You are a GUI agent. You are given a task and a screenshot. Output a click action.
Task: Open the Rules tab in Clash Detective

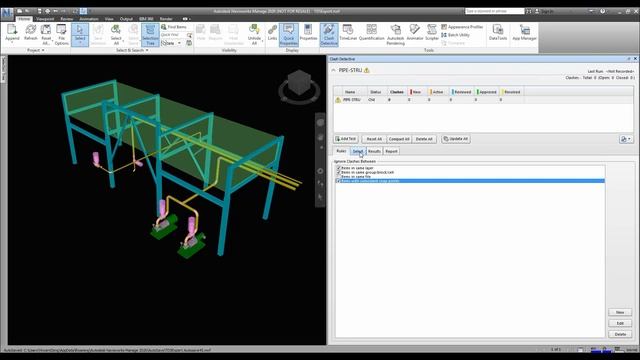click(x=341, y=151)
